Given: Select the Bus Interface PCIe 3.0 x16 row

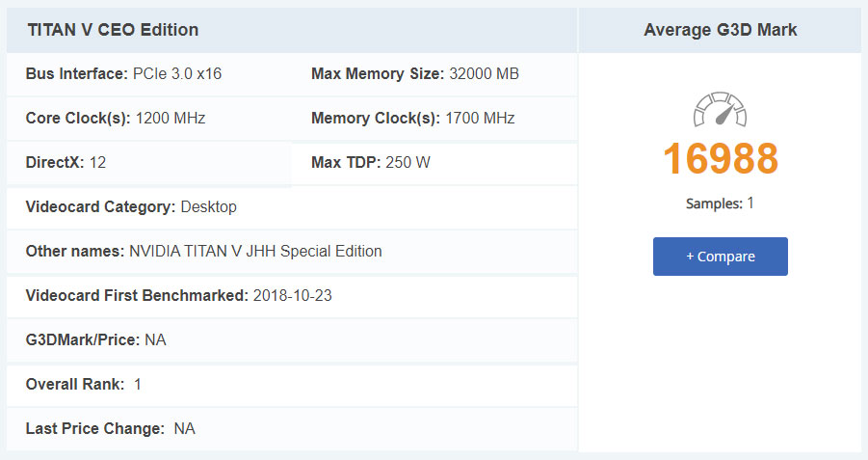Looking at the screenshot, I should [123, 73].
